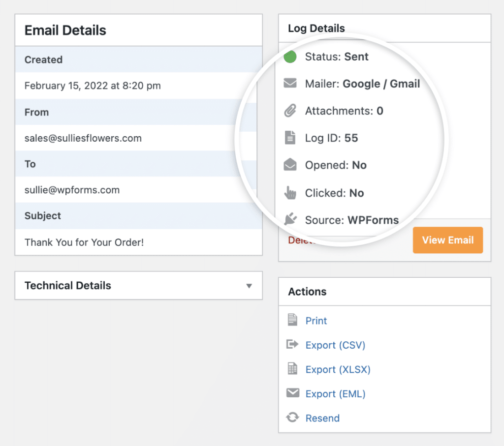The height and width of the screenshot is (446, 504).
Task: Click the Resend refresh icon
Action: (x=293, y=417)
